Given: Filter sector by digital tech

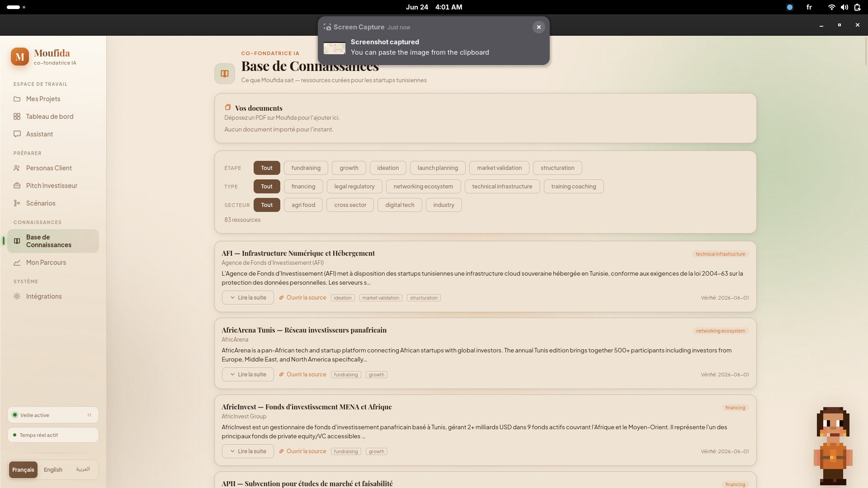Looking at the screenshot, I should tap(400, 205).
